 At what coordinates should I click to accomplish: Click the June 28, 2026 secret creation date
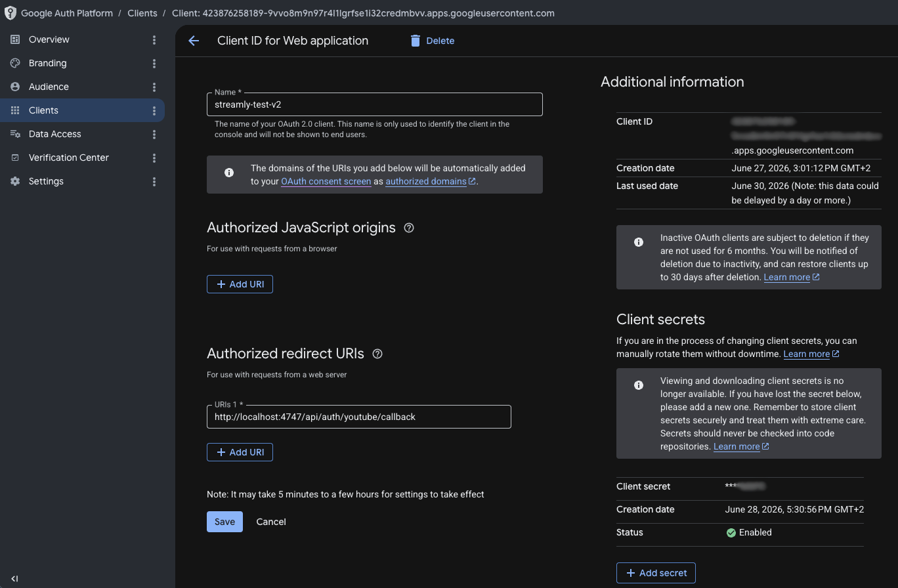pyautogui.click(x=794, y=509)
